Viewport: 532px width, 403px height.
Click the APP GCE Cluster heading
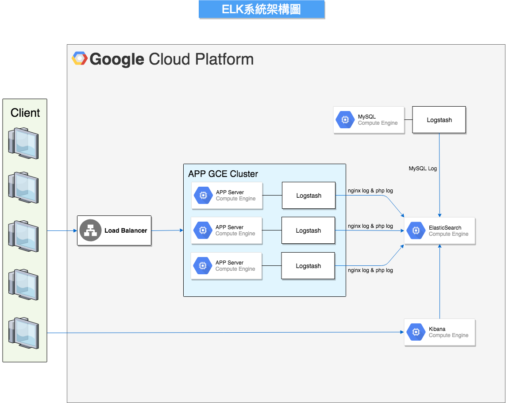223,174
